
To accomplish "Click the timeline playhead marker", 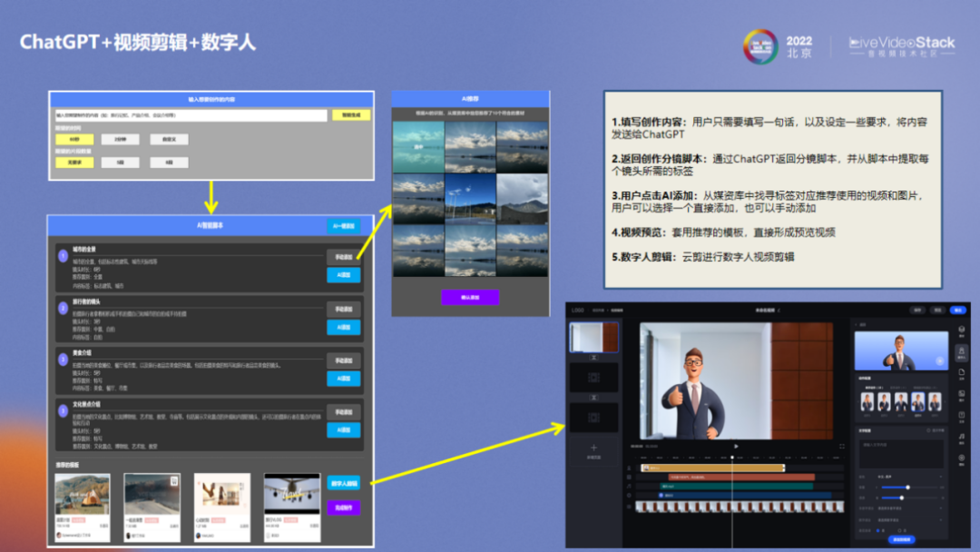I will coord(732,457).
